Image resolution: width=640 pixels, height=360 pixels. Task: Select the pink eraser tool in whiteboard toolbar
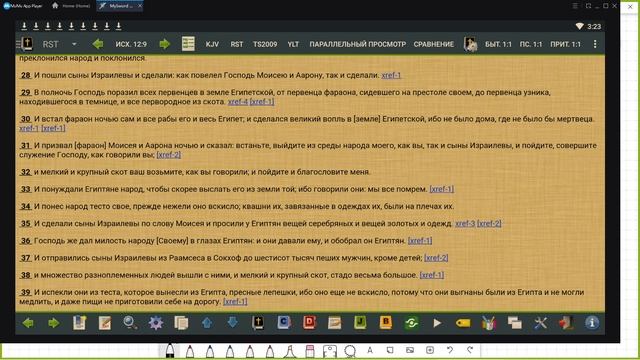tap(310, 351)
